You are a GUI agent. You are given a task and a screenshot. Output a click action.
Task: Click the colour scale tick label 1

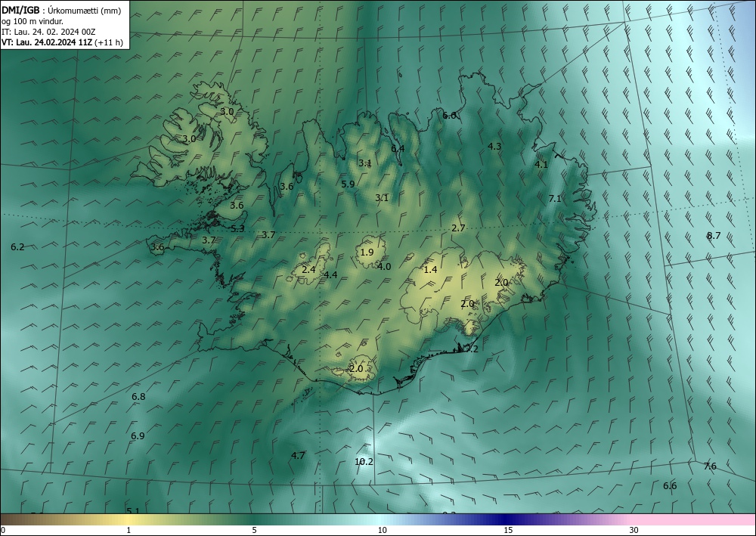click(129, 530)
